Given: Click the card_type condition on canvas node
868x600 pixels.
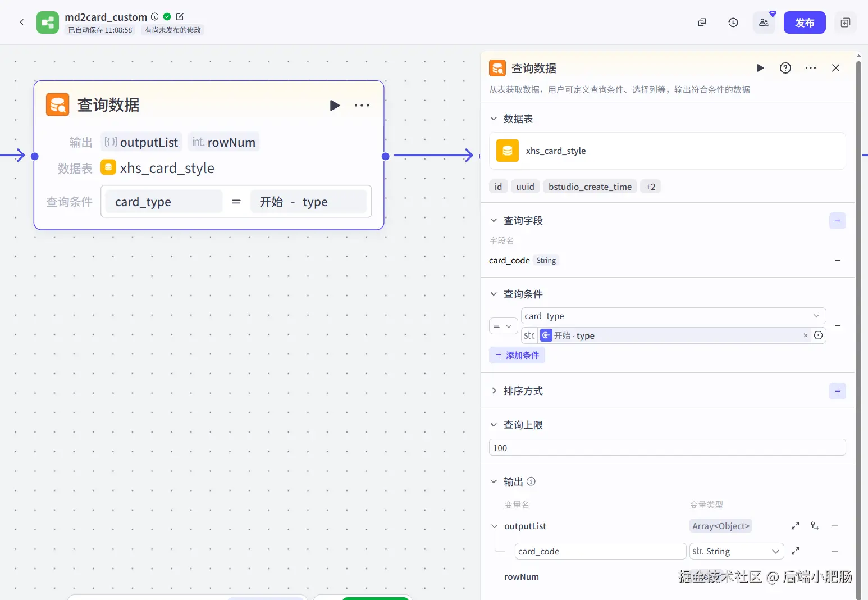Looking at the screenshot, I should click(x=164, y=202).
